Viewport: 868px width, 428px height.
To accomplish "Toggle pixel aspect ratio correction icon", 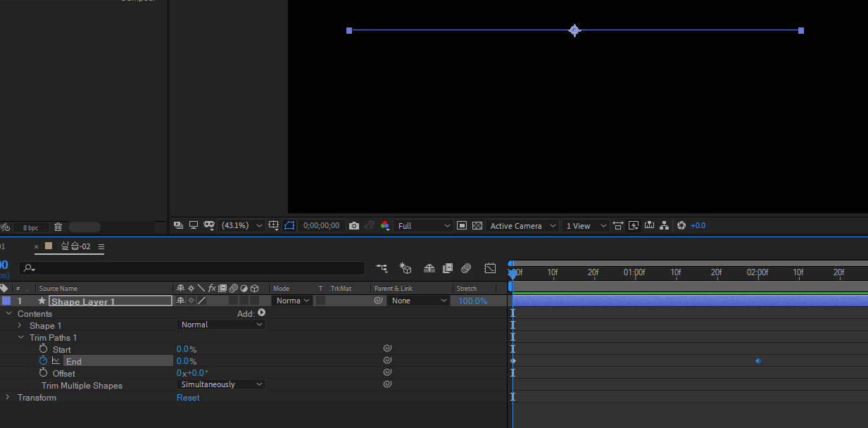I will [618, 225].
